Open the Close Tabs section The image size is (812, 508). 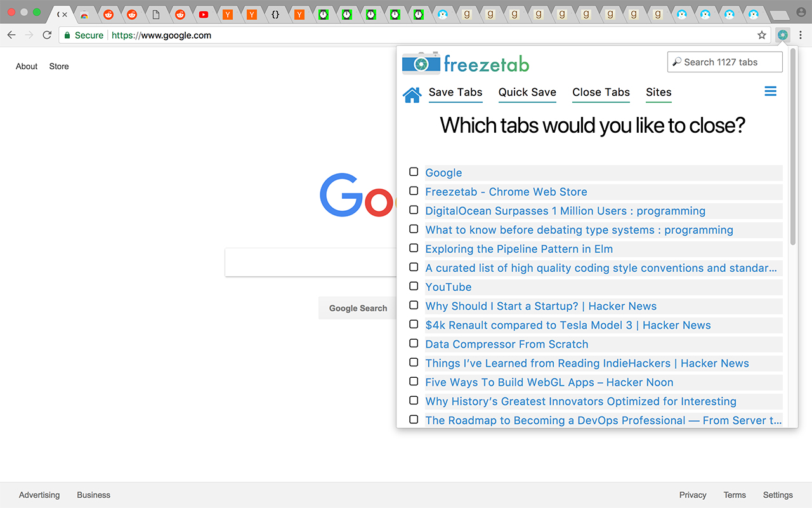[601, 93]
